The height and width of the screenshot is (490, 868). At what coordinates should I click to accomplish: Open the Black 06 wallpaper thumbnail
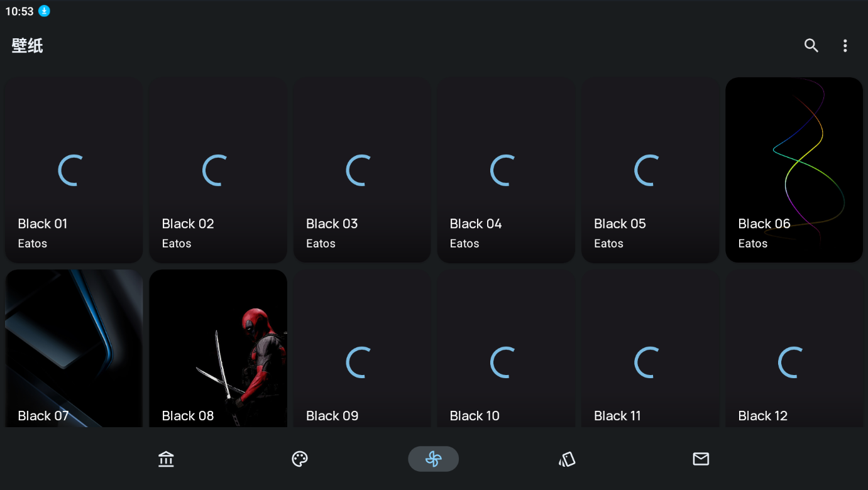click(x=794, y=170)
